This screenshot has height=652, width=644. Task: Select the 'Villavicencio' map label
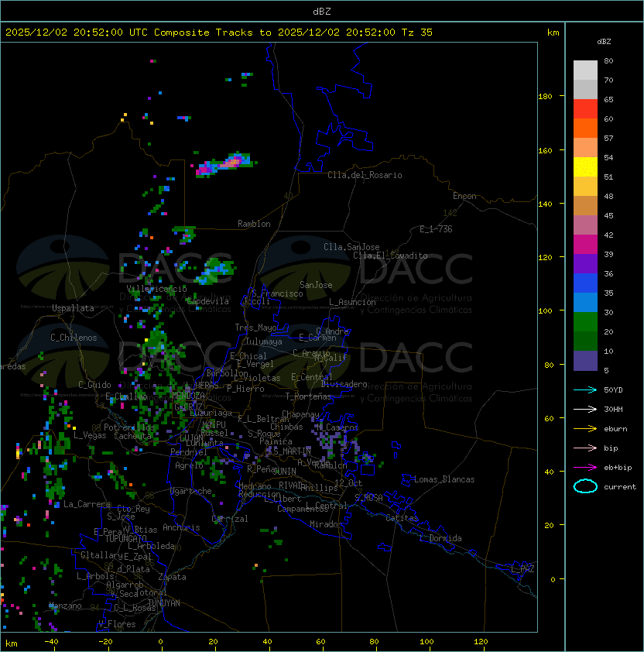(156, 289)
